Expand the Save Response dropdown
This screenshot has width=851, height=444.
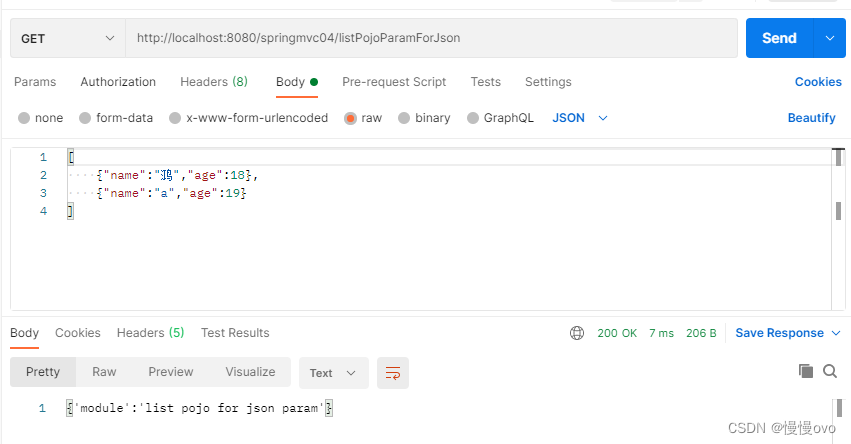[x=836, y=333]
